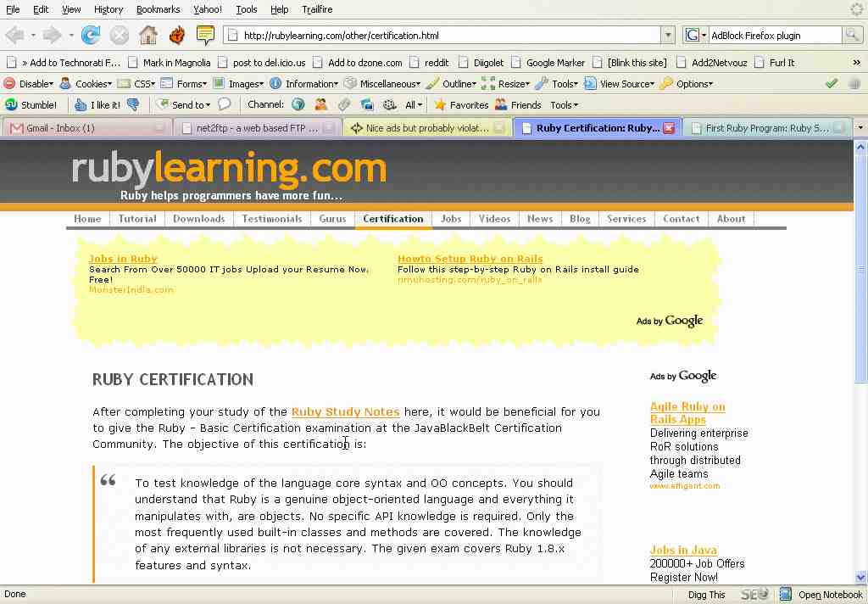
Task: Click the Add to Technorati bookmarklet
Action: tap(64, 63)
